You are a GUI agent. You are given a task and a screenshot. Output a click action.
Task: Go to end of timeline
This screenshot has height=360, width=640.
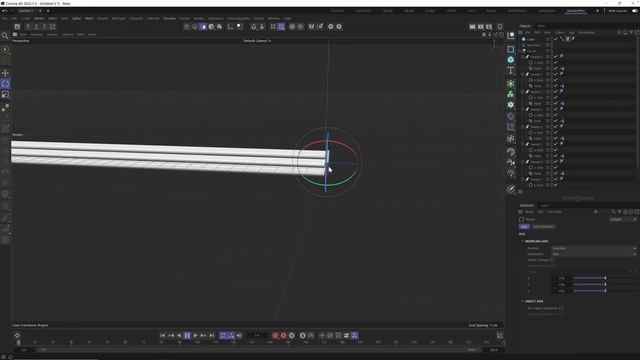coord(211,336)
